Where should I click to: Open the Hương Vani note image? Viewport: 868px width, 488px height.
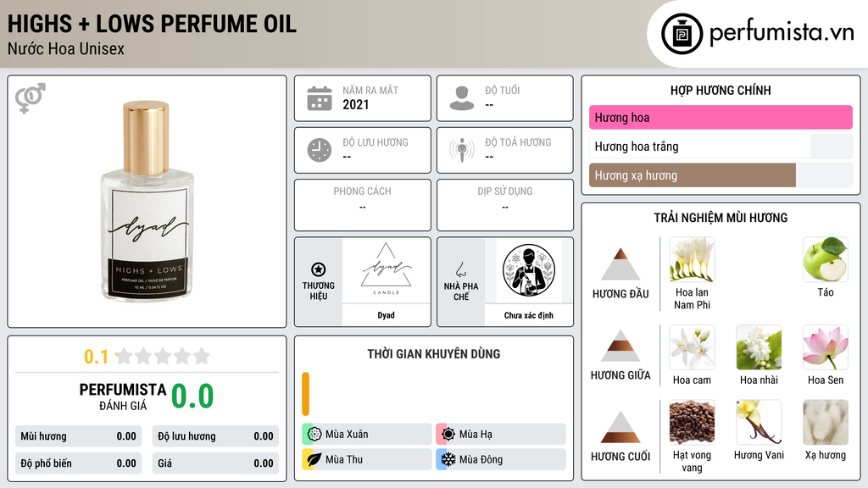coord(759,423)
